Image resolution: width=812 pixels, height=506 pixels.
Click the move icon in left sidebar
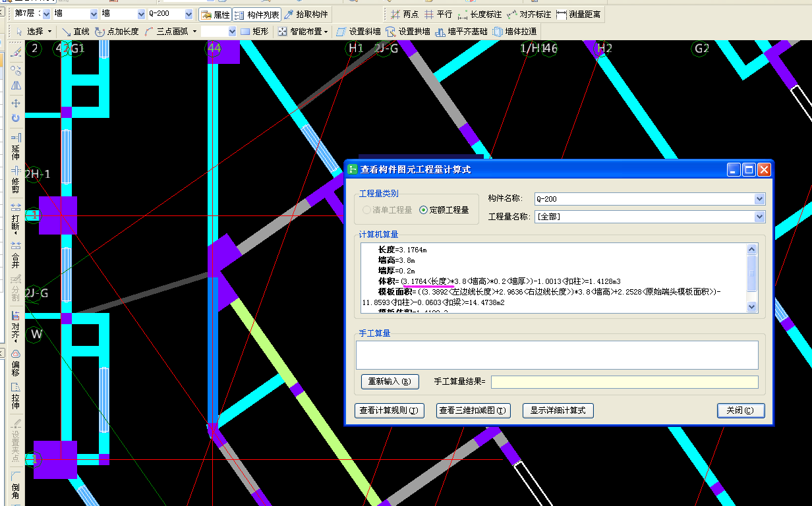(x=16, y=103)
